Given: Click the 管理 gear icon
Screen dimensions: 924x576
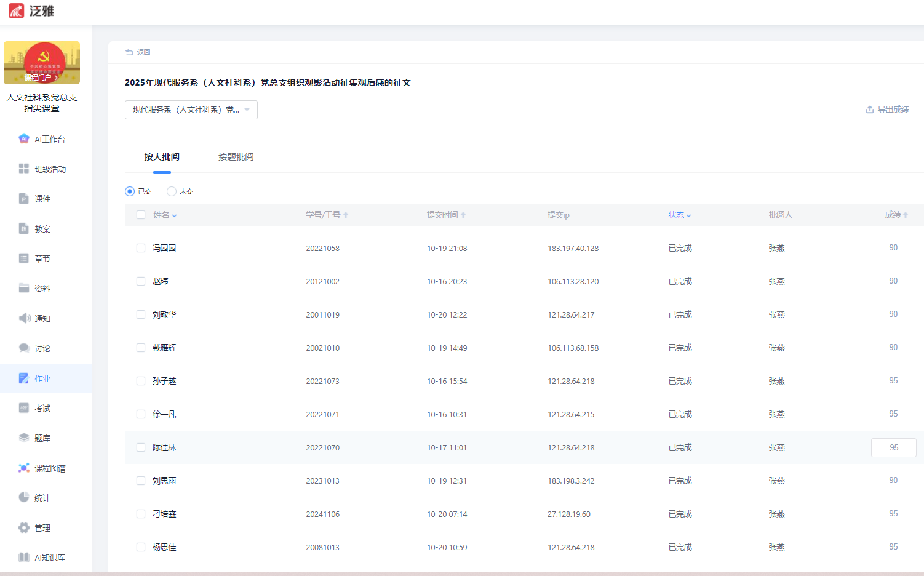Looking at the screenshot, I should [24, 527].
